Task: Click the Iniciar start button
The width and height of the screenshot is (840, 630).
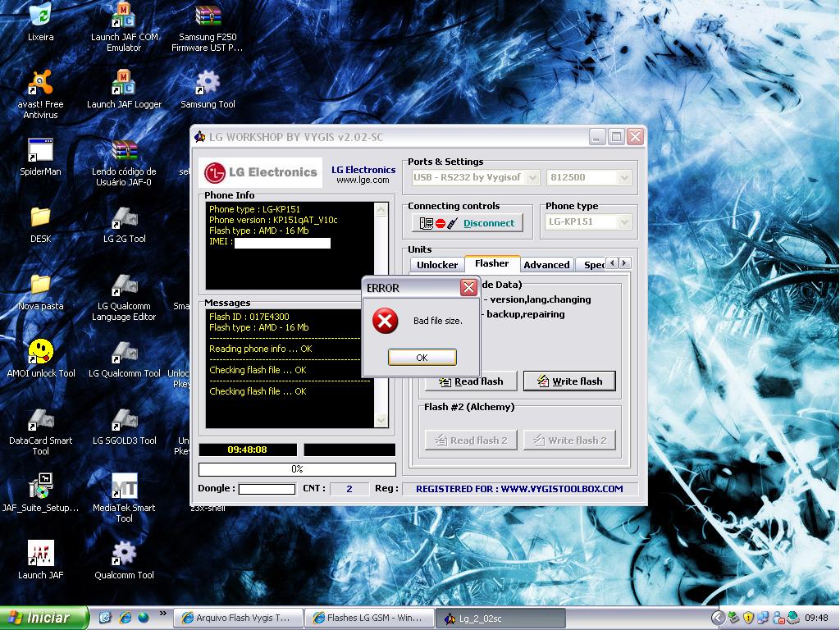Action: [44, 619]
